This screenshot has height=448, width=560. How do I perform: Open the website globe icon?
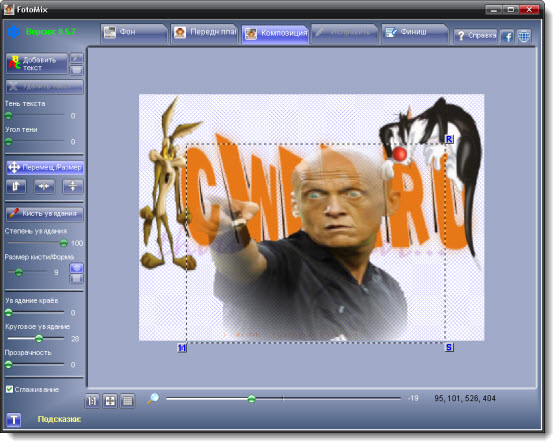524,36
